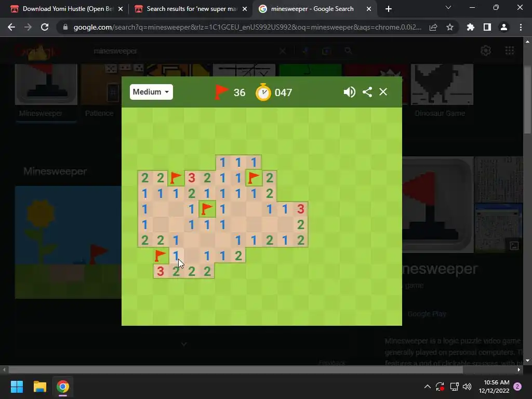Start a search by voice

(x=305, y=51)
